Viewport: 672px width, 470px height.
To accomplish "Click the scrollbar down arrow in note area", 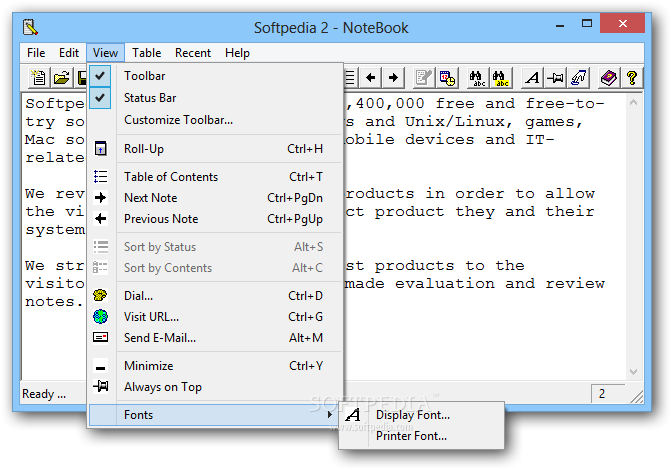I will [633, 371].
